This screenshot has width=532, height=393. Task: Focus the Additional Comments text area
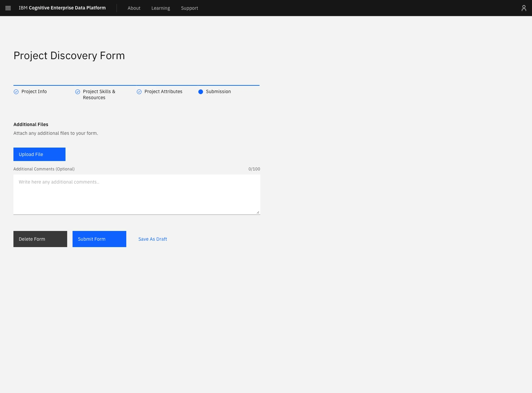coord(137,194)
